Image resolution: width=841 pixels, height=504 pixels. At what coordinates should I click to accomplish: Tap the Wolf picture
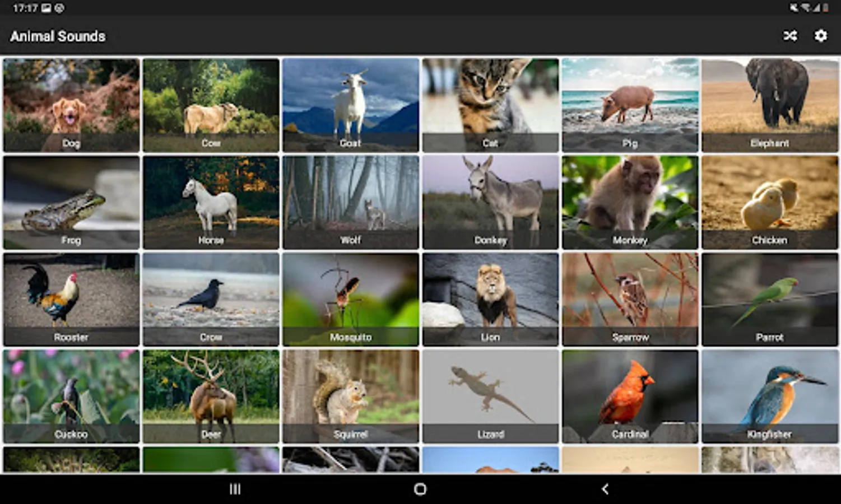[351, 202]
